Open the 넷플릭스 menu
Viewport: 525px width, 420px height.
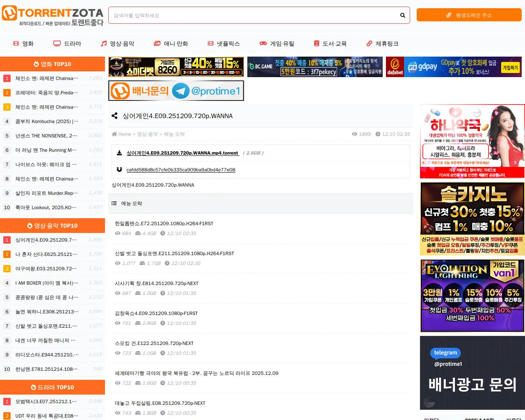(224, 43)
